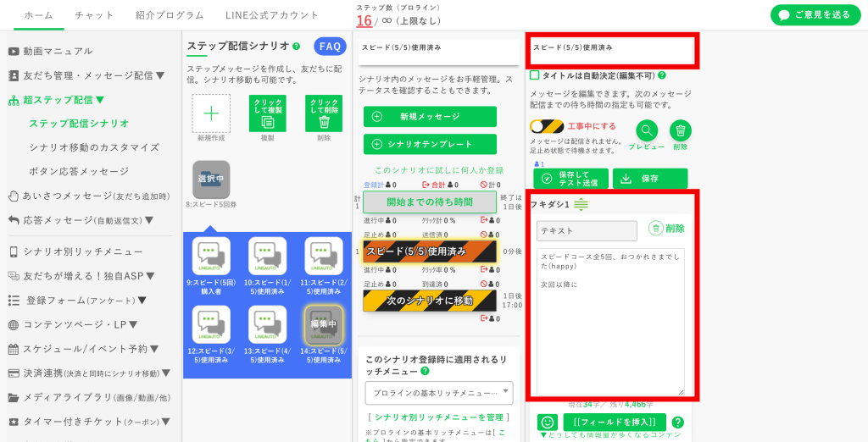Image resolution: width=868 pixels, height=442 pixels.
Task: Open あいさつメッセージ sidebar item
Action: click(89, 196)
